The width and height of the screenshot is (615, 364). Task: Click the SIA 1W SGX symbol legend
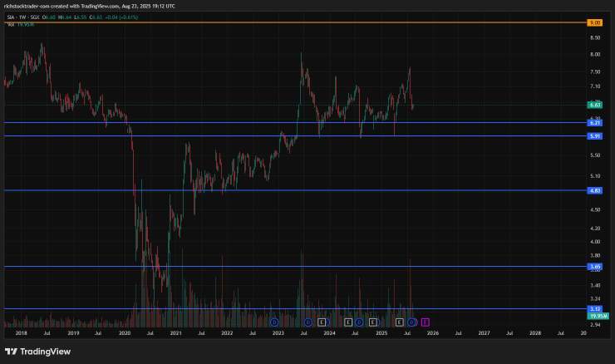[23, 17]
